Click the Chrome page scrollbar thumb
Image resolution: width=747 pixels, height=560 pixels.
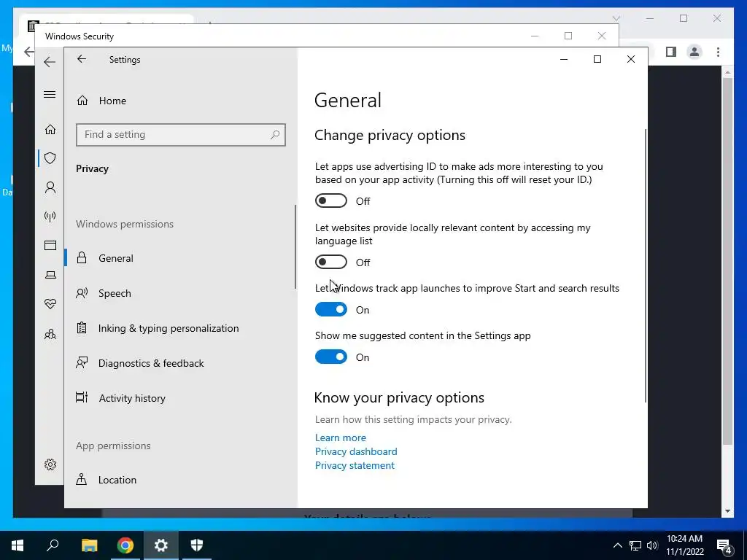click(x=727, y=262)
